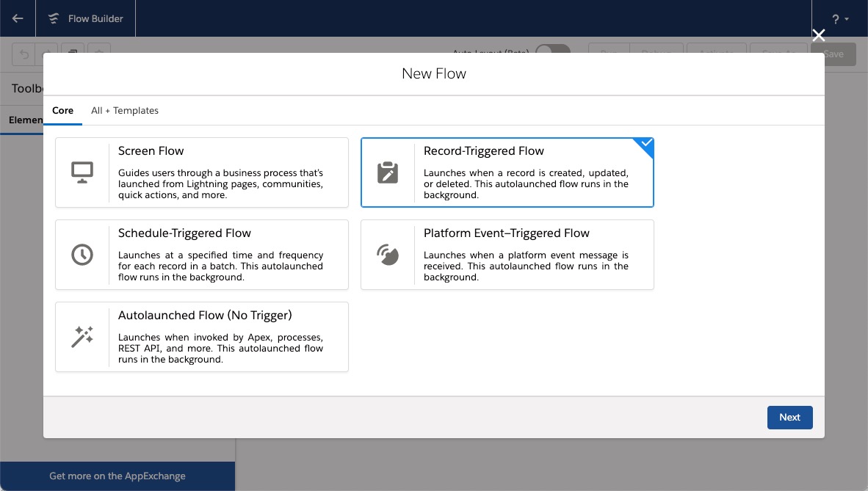Open Get more on the AppExchange link
The height and width of the screenshot is (491, 868).
coord(117,476)
